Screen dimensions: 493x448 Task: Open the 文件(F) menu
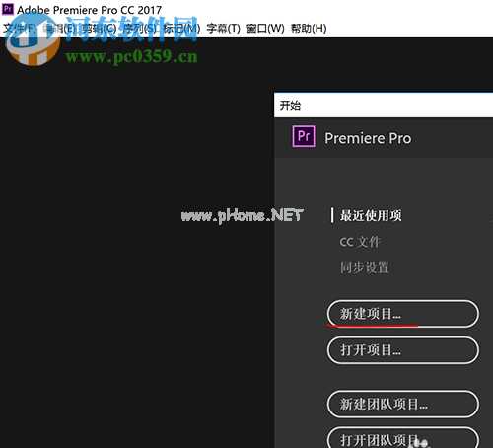tap(20, 29)
